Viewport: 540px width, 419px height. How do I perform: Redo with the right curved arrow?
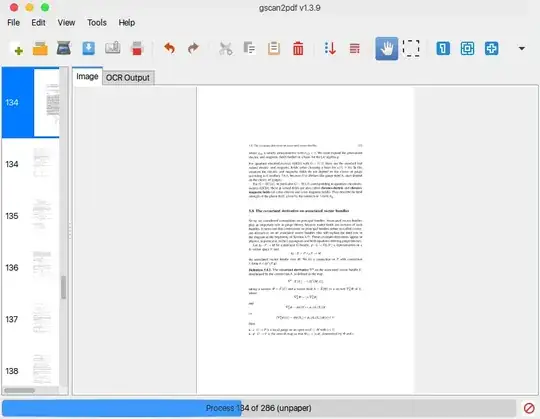tap(193, 49)
